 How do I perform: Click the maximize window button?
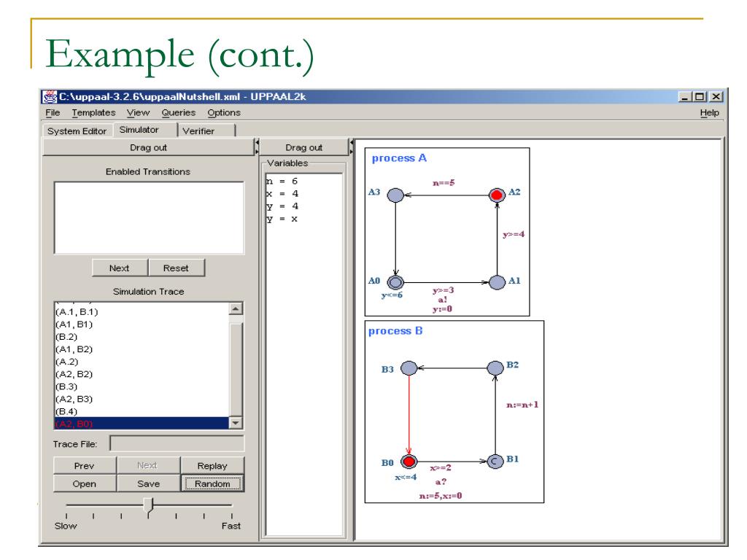coord(700,97)
